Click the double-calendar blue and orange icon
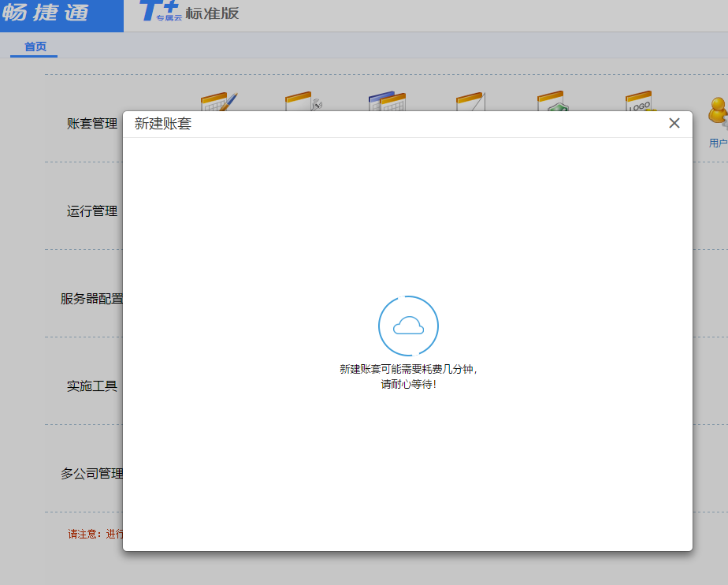The image size is (728, 585). 387,101
